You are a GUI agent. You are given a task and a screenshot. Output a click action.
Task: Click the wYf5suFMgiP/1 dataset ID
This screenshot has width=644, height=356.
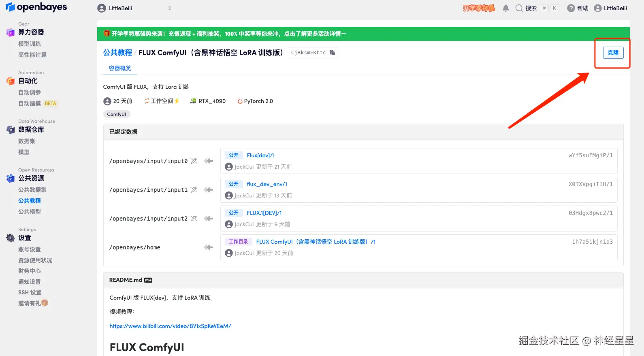click(x=591, y=155)
